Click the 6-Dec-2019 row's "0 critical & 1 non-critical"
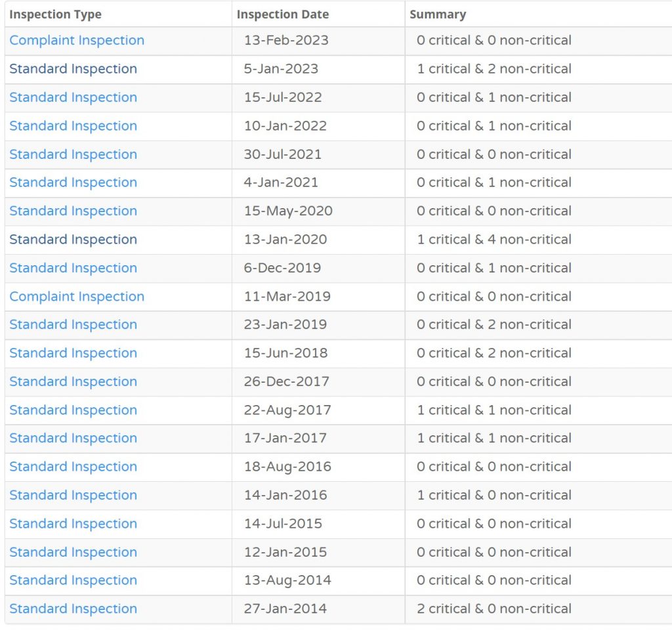This screenshot has width=672, height=644. [x=494, y=268]
